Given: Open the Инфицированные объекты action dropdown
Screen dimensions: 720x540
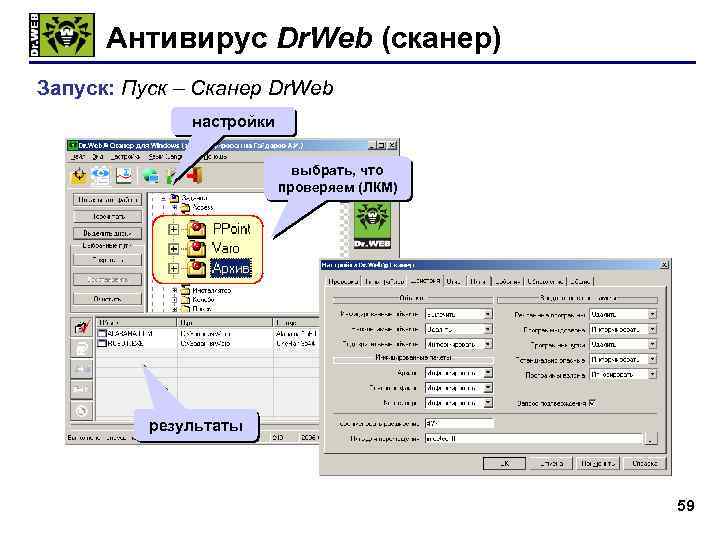Looking at the screenshot, I should click(x=458, y=315).
